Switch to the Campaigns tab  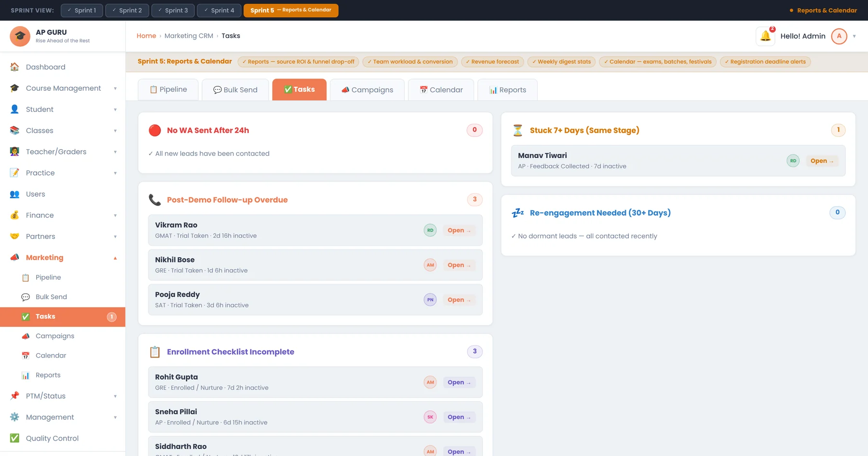pos(367,90)
